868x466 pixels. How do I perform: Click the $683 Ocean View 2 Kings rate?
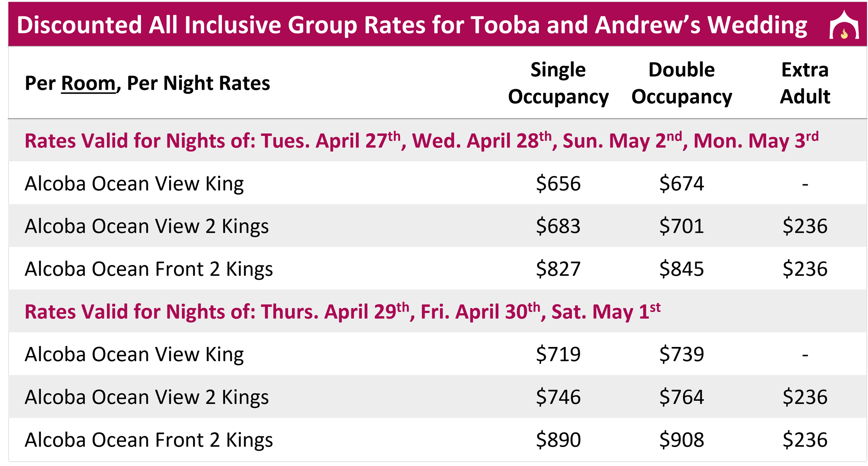click(x=558, y=226)
